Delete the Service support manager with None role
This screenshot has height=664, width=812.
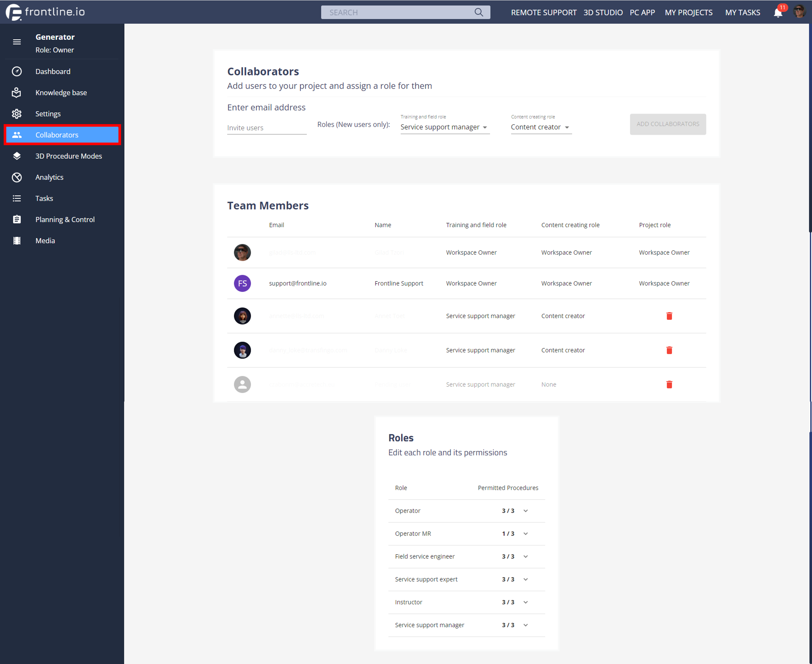(x=669, y=384)
